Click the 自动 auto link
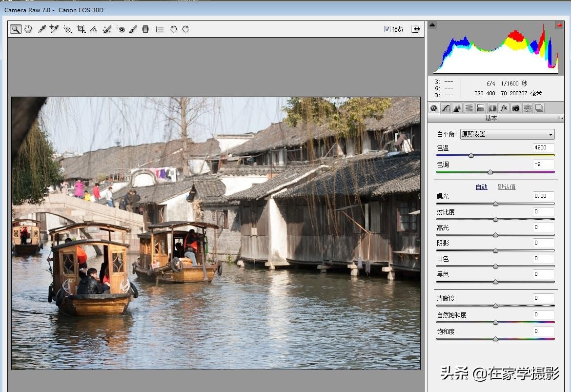This screenshot has height=392, width=571. coord(481,187)
